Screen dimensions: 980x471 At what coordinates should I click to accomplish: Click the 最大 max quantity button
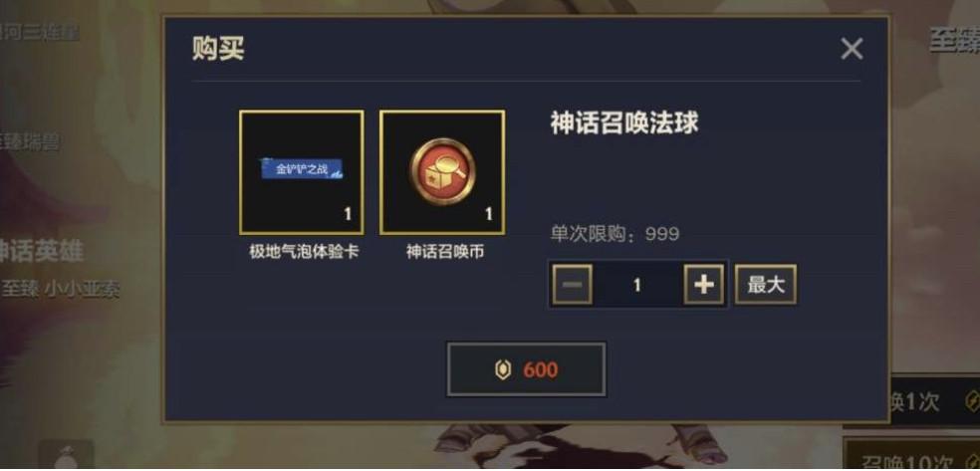click(765, 285)
